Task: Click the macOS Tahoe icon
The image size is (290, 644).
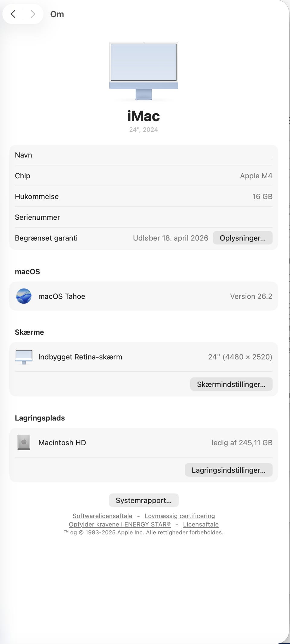Action: 24,296
